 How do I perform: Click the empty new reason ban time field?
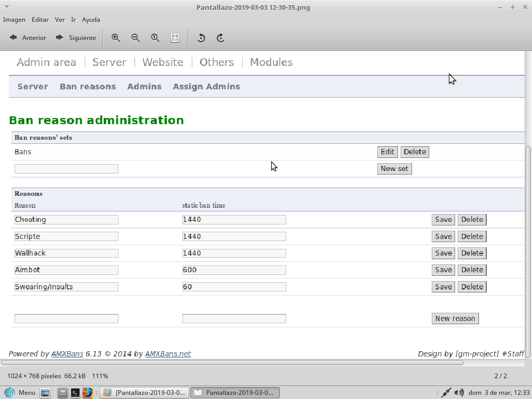(234, 318)
